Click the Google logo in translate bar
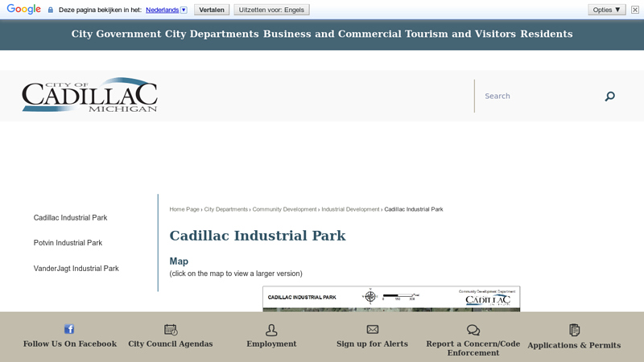The width and height of the screenshot is (644, 362). 24,9
